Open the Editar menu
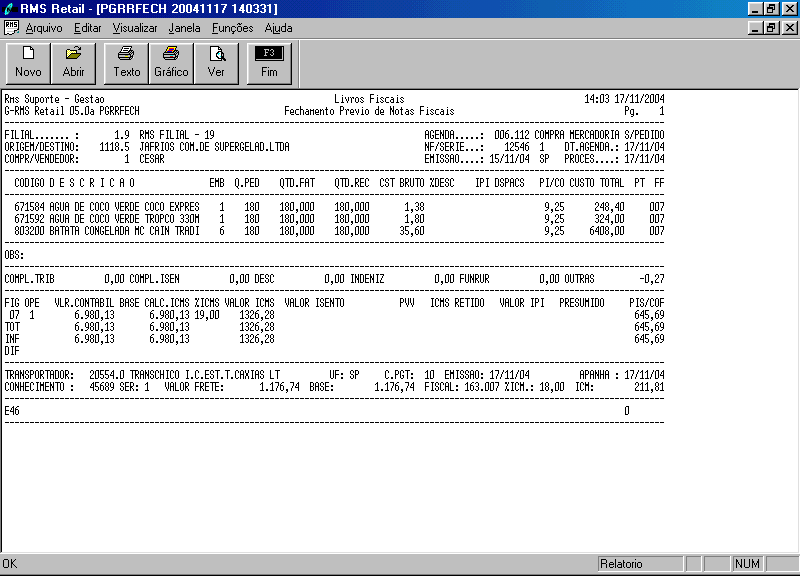Screen dimensions: 800x576 88,28
